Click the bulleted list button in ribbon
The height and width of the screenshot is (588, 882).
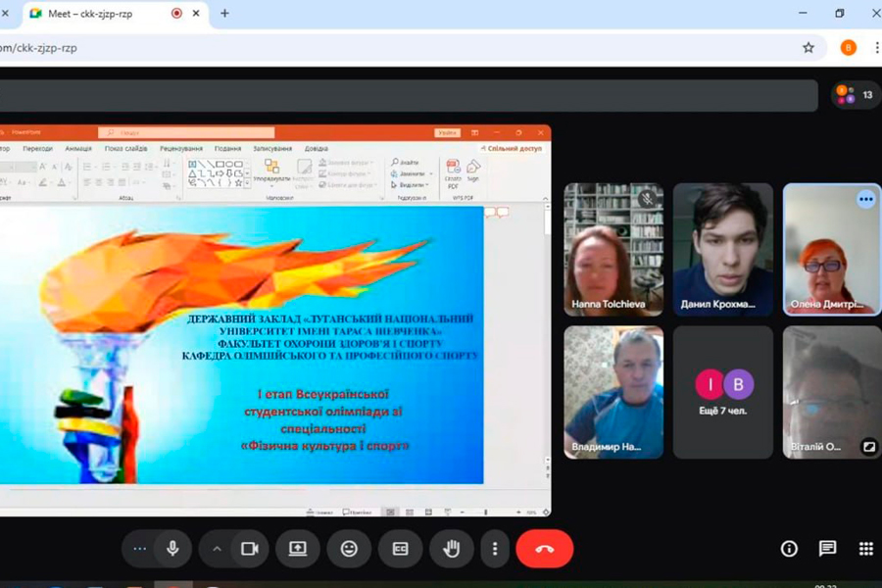(87, 167)
